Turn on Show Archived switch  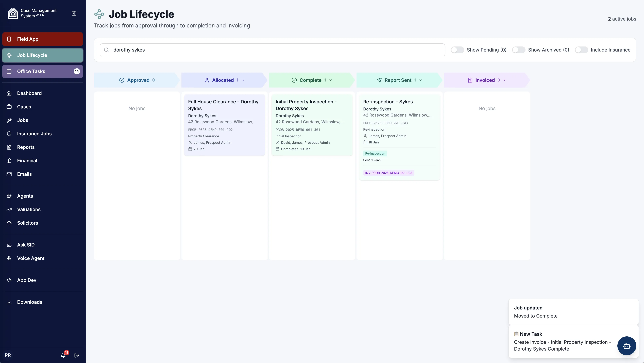(518, 50)
